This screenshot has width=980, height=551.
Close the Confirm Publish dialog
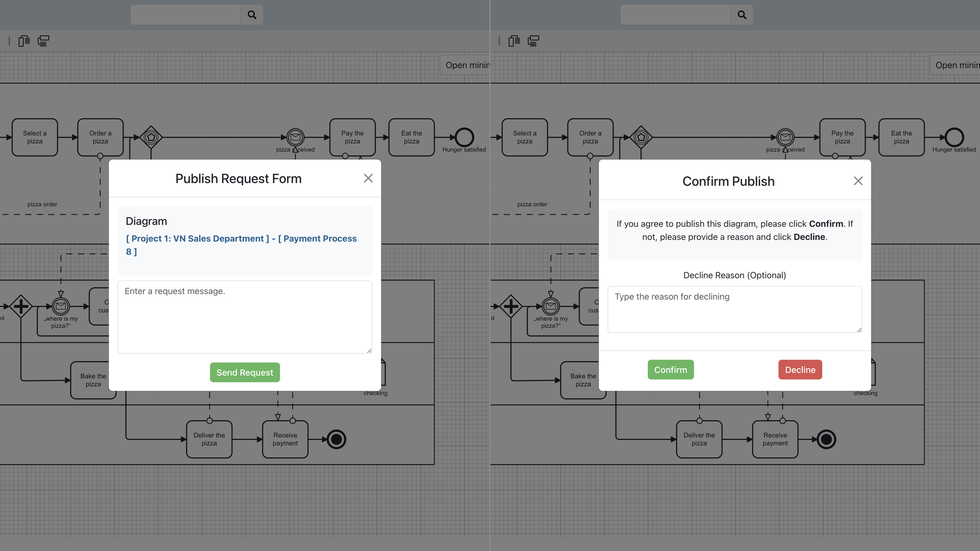858,181
